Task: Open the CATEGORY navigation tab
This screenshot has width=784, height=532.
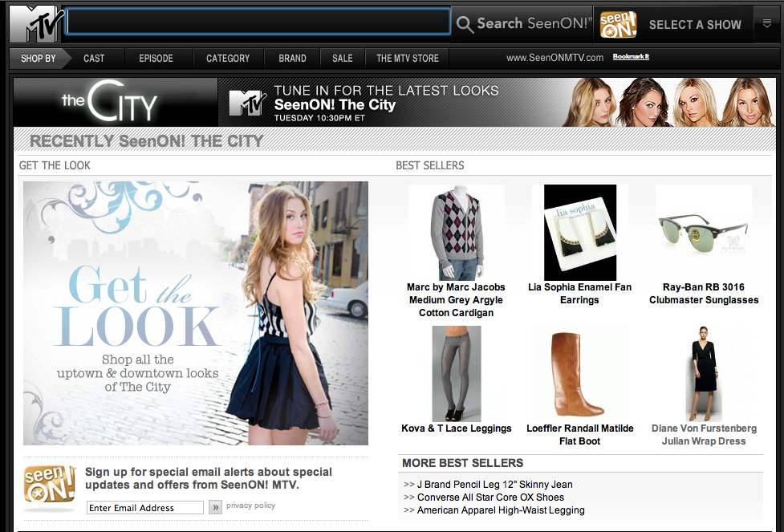Action: coord(228,59)
